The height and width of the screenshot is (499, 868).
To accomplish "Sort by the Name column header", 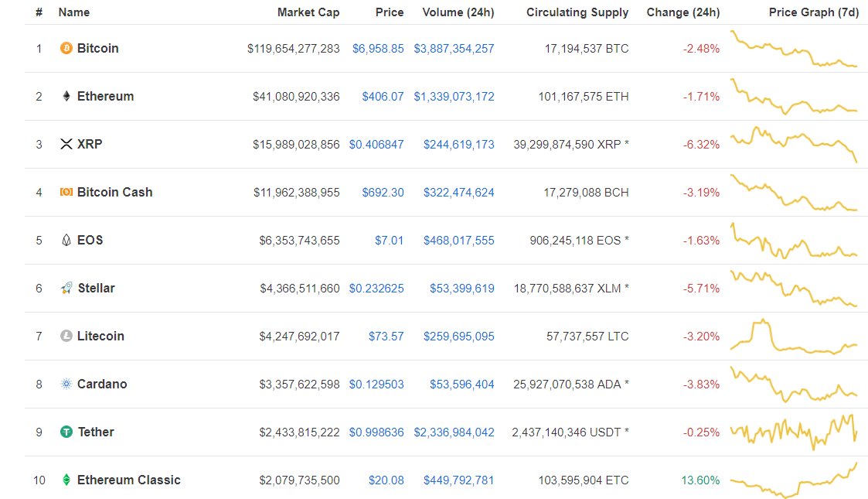I will (73, 12).
